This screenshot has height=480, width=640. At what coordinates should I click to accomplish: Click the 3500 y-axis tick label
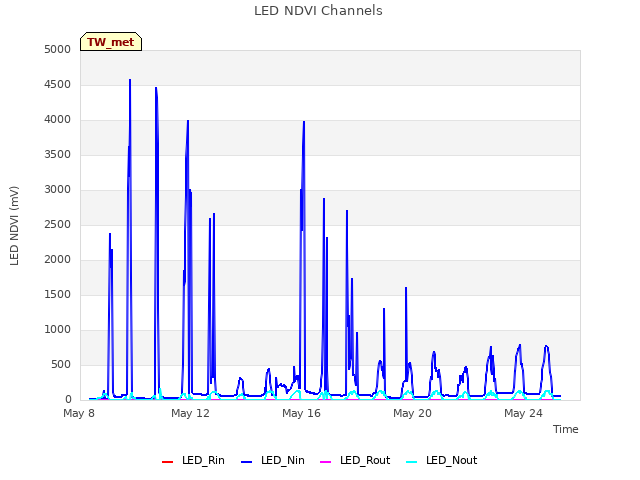[x=58, y=155]
